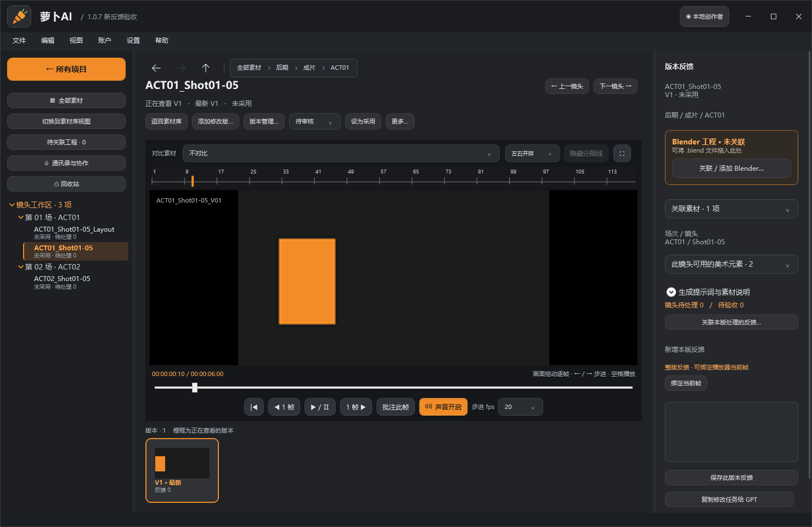This screenshot has width=812, height=527.
Task: Click 后期 in breadcrumb
Action: [282, 68]
